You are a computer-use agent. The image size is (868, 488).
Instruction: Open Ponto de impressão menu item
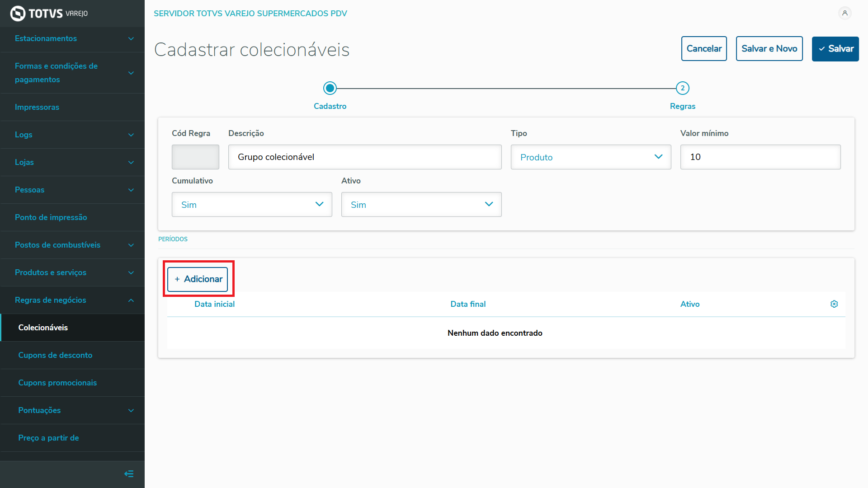[51, 217]
